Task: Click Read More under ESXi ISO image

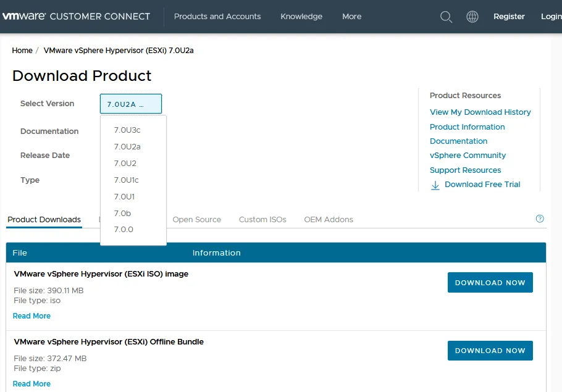Action: click(x=31, y=316)
